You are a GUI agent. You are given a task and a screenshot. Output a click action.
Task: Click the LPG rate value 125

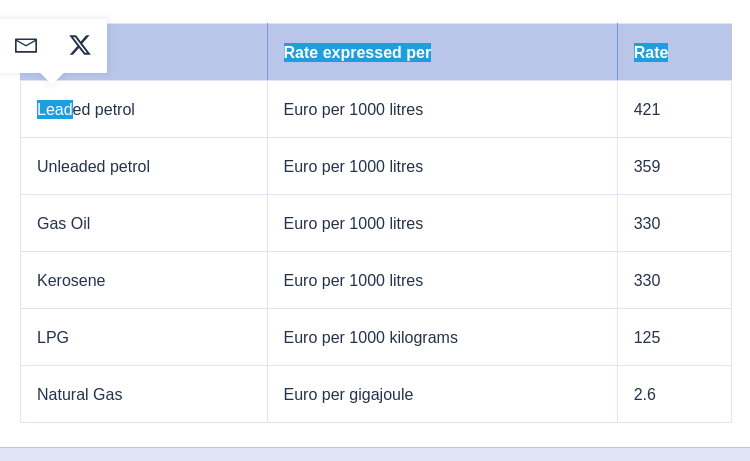click(647, 337)
